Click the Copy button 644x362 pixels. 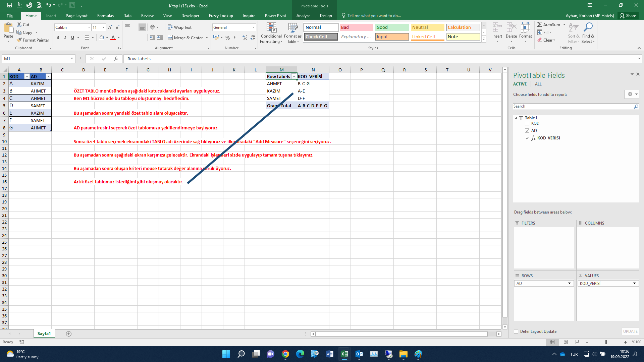[24, 33]
